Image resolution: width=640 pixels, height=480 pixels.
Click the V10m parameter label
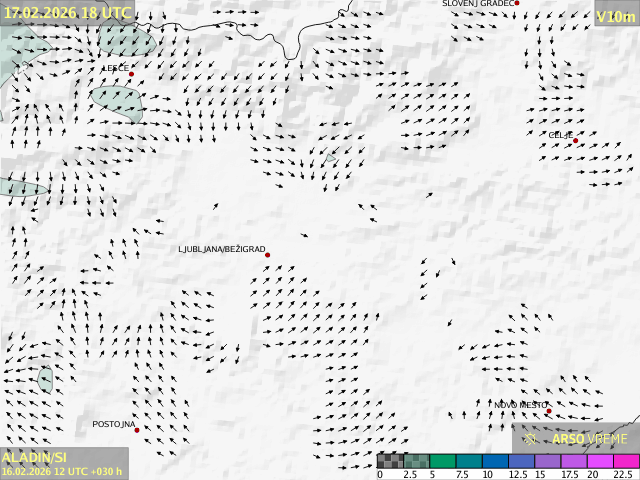615,16
